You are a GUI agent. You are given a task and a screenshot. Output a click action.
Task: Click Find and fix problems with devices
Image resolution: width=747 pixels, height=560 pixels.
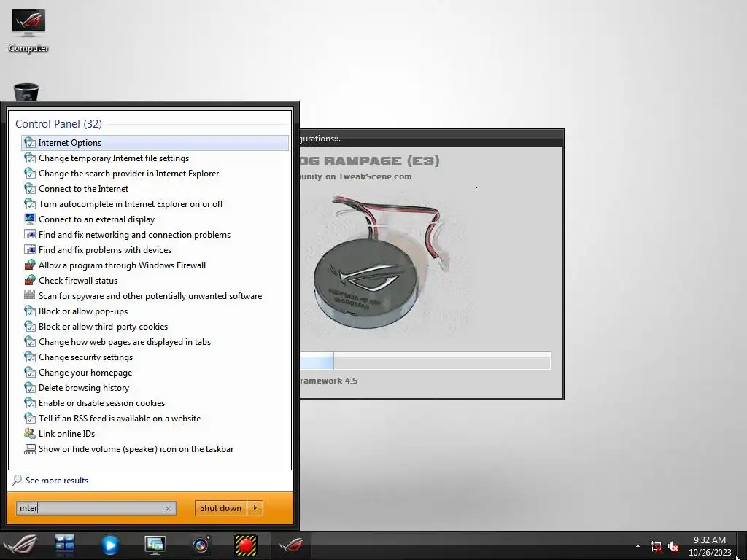click(155, 250)
